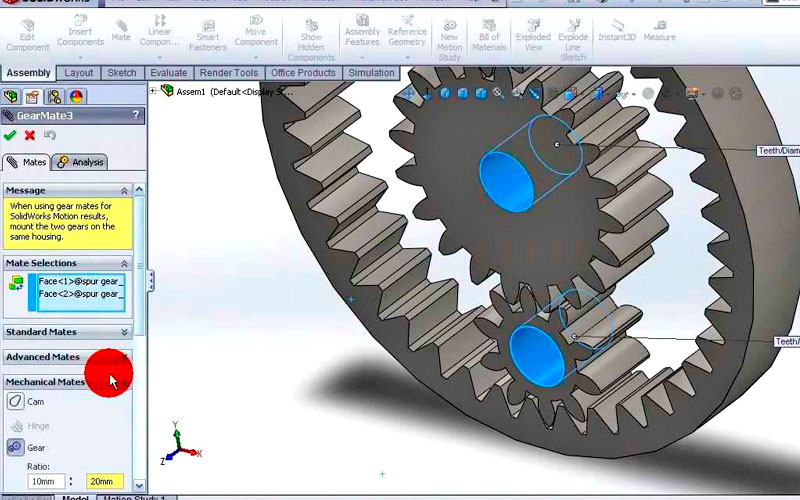Click the Mate tool in the Assembly toolbar

pyautogui.click(x=121, y=30)
